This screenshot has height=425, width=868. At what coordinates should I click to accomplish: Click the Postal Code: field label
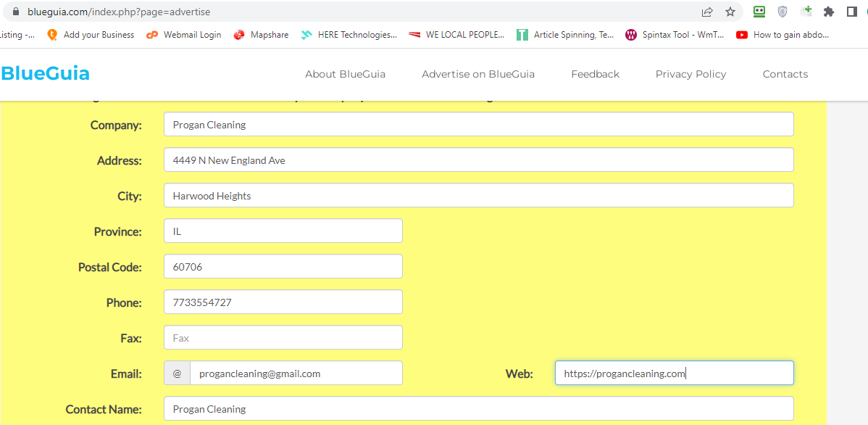tap(110, 267)
